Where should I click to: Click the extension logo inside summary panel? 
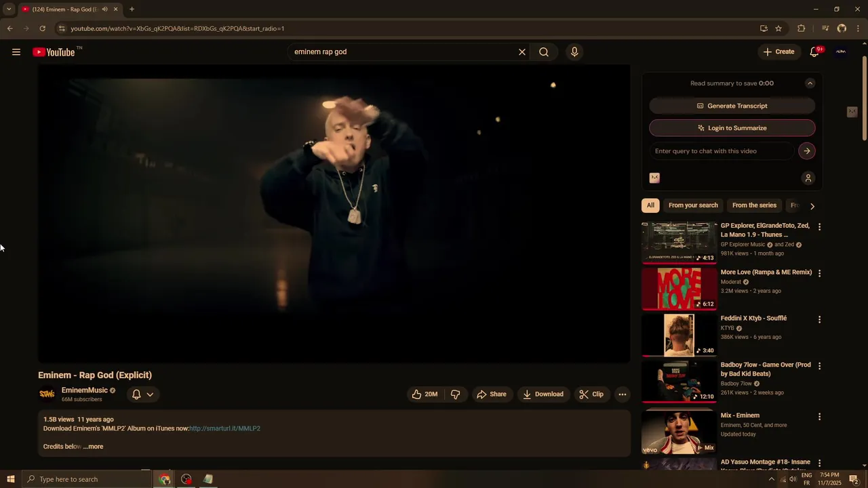[x=654, y=178]
